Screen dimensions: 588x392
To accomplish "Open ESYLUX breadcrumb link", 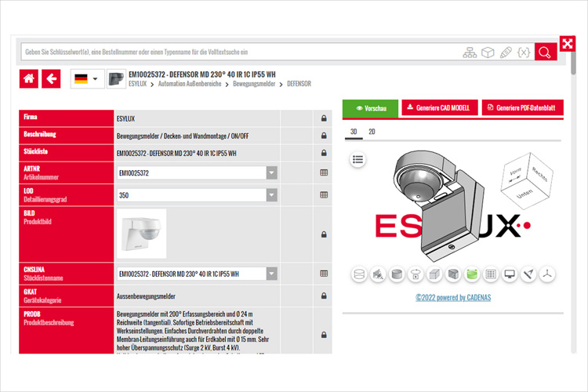I will pos(138,84).
